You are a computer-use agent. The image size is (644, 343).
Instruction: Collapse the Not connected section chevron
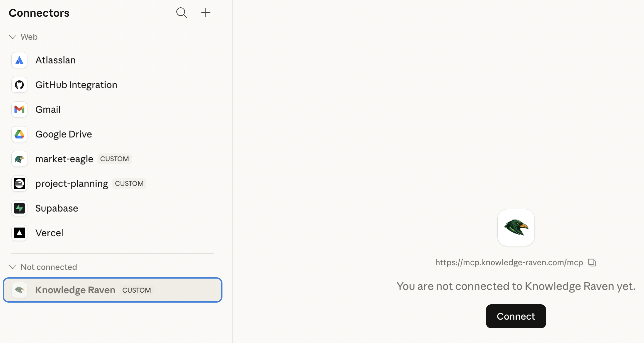click(x=13, y=267)
